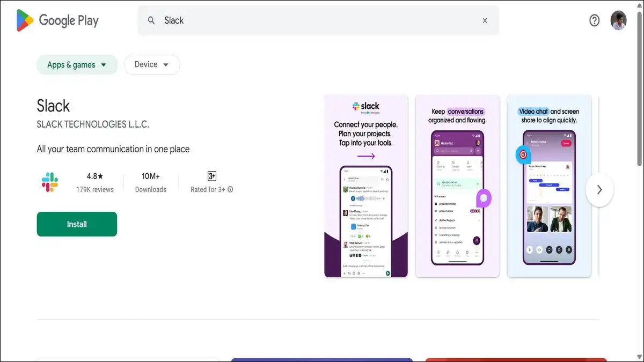
Task: Open the 'Video chat and screen share' screenshot
Action: click(549, 186)
